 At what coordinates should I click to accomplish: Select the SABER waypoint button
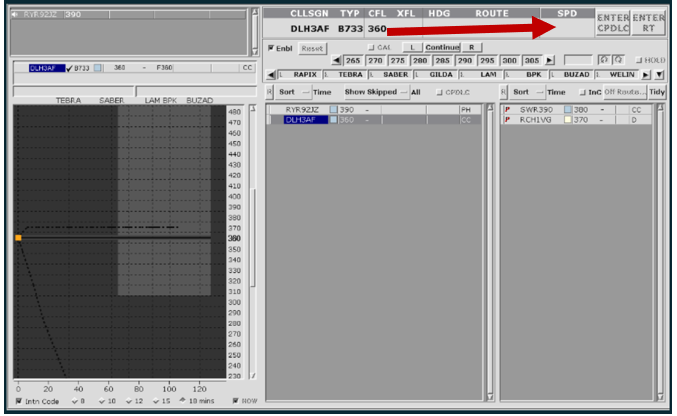tap(391, 75)
